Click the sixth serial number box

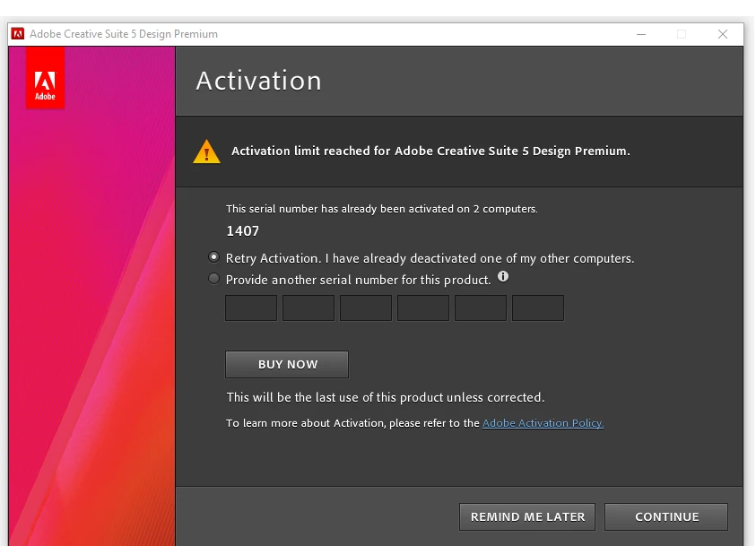click(x=538, y=308)
